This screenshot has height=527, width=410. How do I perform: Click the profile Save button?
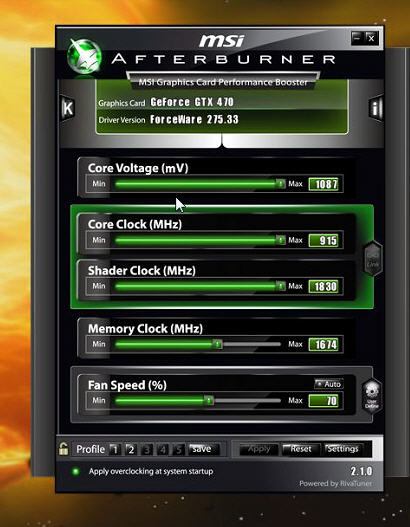[x=204, y=449]
